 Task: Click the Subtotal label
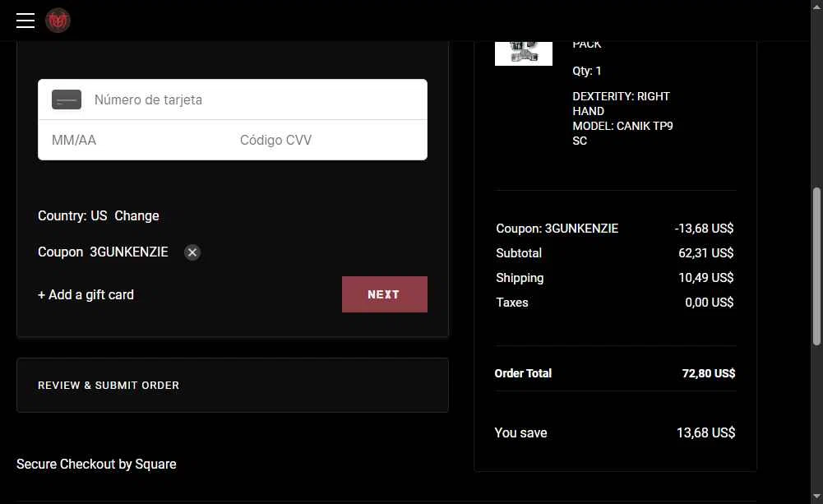tap(519, 253)
